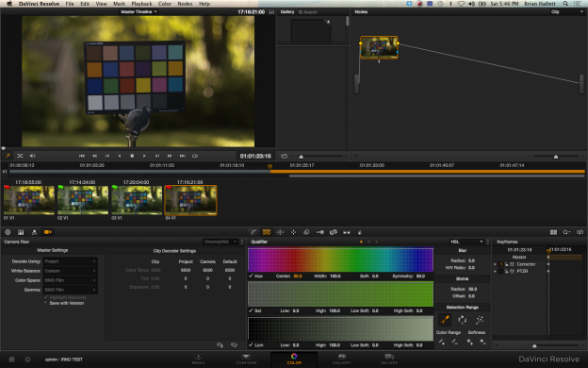The height and width of the screenshot is (368, 588).
Task: Toggle the audio speaker icon below viewer
Action: click(32, 156)
